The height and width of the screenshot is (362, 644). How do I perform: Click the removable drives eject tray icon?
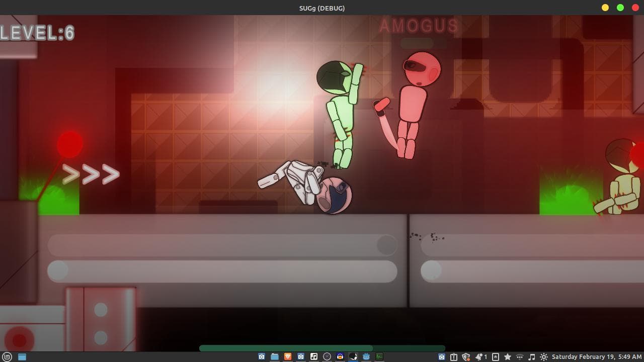click(x=496, y=357)
